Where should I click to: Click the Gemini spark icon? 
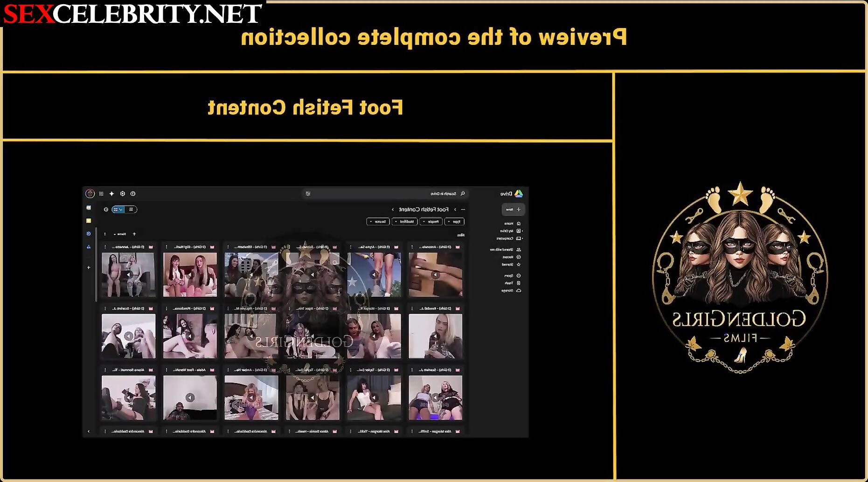[112, 194]
